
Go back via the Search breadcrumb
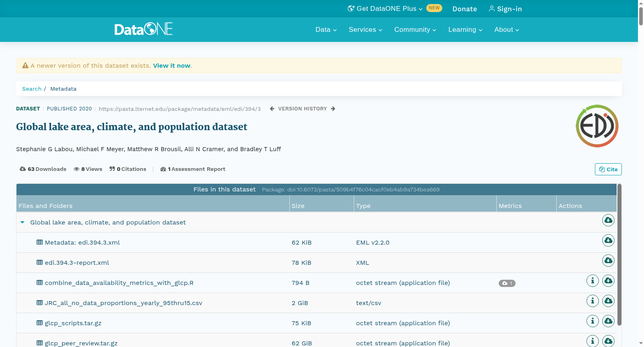[32, 89]
